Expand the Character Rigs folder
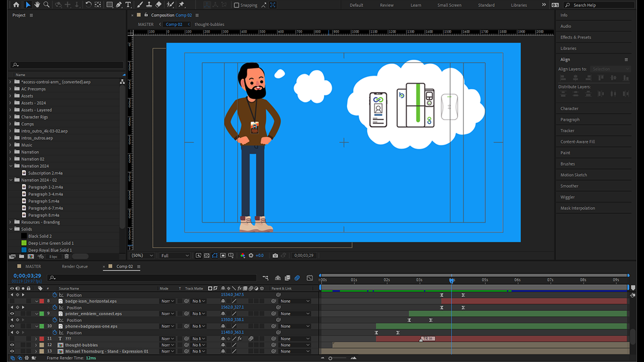The image size is (644, 362). pyautogui.click(x=11, y=117)
